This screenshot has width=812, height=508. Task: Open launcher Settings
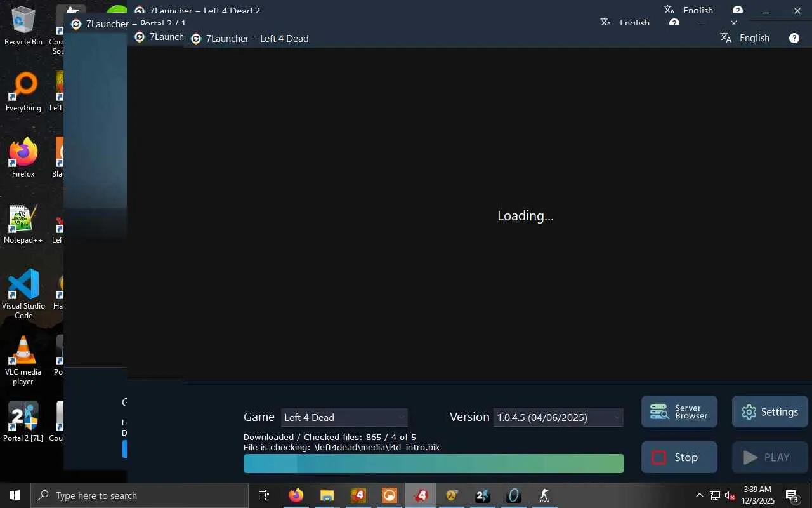[770, 412]
